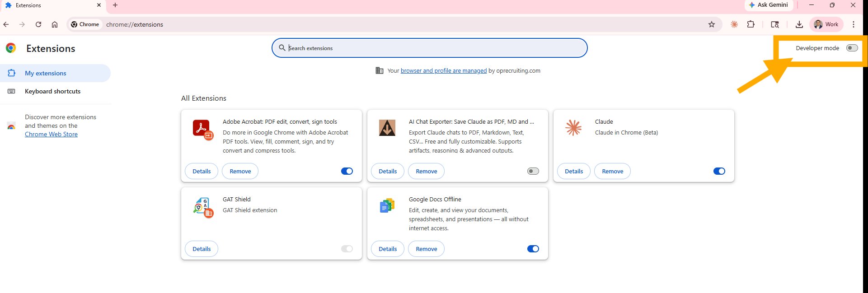Disable the Claude extension toggle

tap(719, 171)
